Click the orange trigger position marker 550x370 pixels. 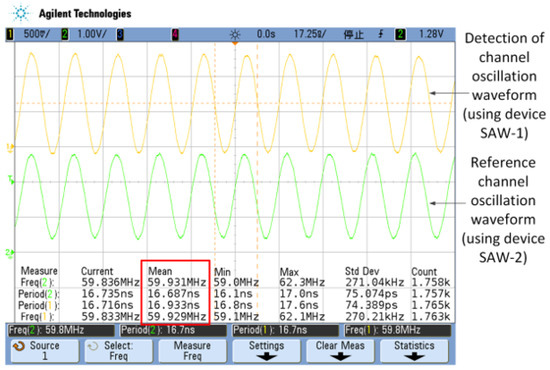click(x=235, y=43)
